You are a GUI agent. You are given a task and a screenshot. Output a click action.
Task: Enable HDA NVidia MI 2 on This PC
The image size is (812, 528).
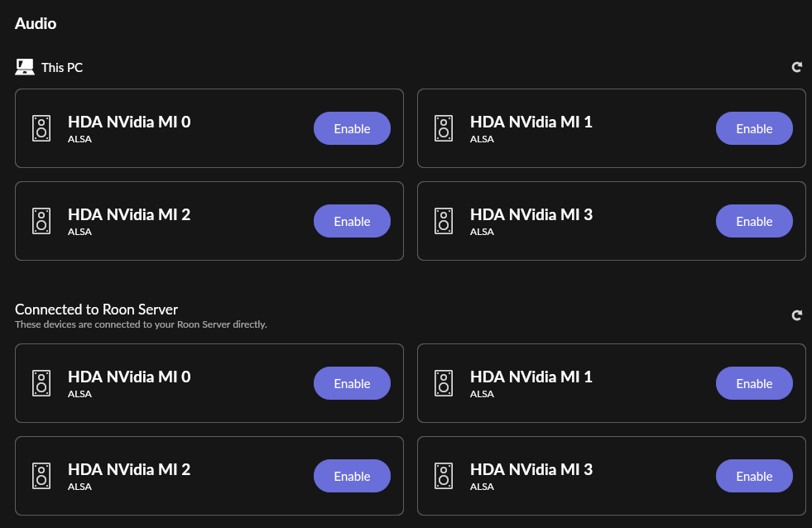(x=352, y=221)
